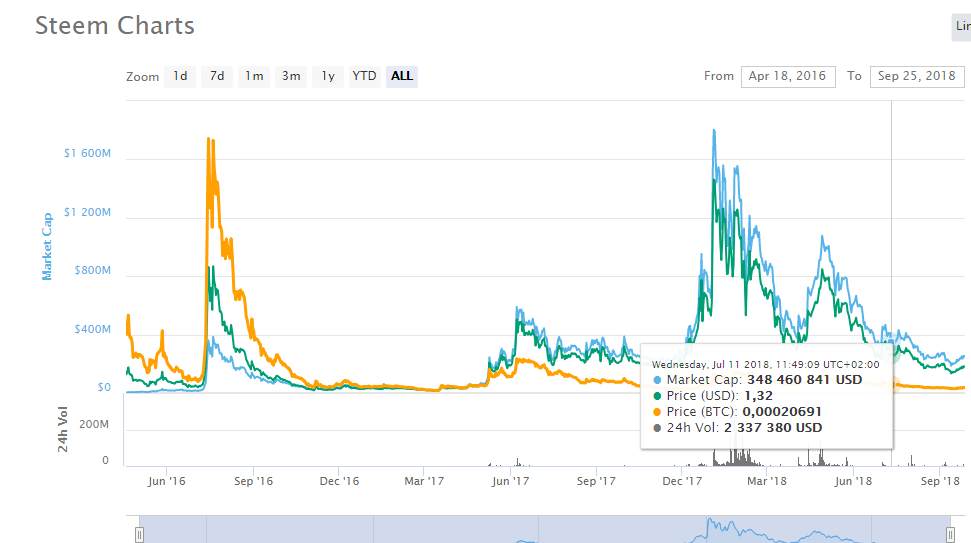Click the Jun '18 axis label
This screenshot has height=543, width=971.
click(x=853, y=481)
